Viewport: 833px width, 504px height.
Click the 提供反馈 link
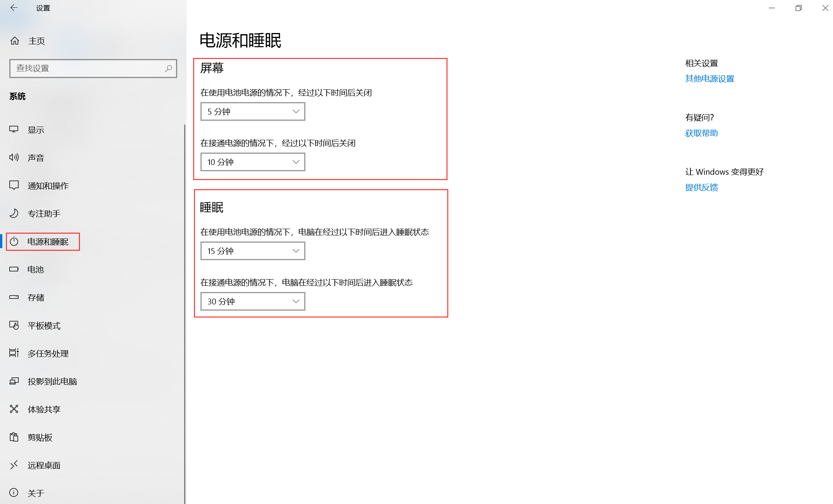tap(701, 188)
